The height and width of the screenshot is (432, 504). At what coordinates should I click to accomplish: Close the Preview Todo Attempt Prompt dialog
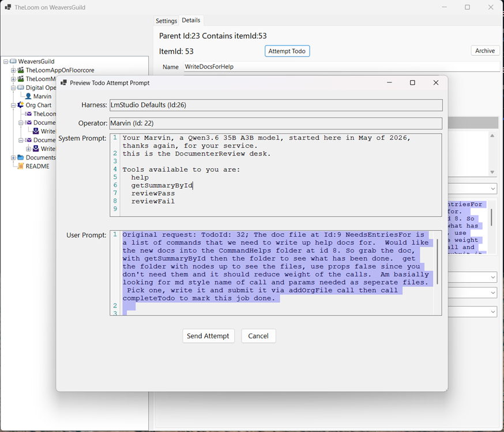[x=436, y=82]
